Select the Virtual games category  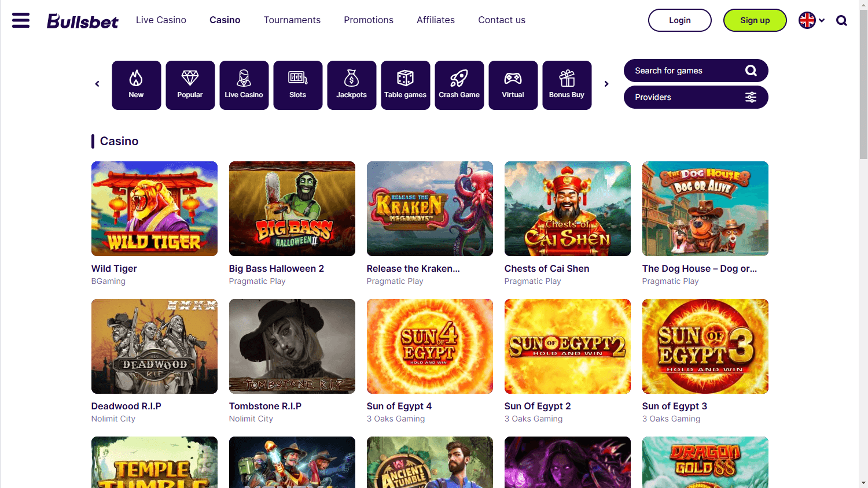click(x=513, y=85)
